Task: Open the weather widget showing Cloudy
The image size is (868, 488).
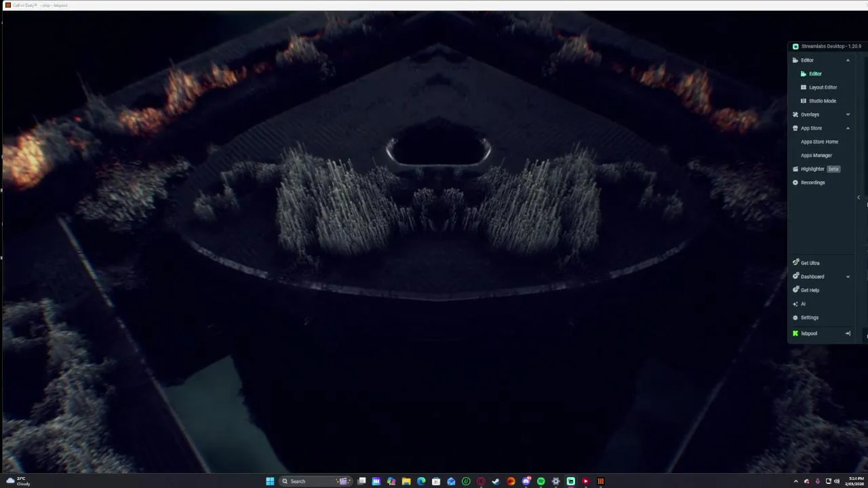Action: [x=18, y=481]
